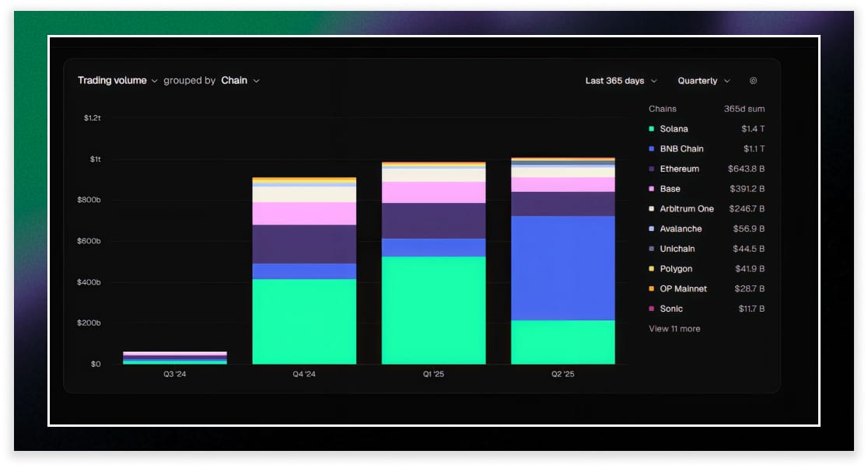Image resolution: width=868 pixels, height=468 pixels.
Task: Hide the BNB Chain series via its legend entry
Action: point(681,148)
